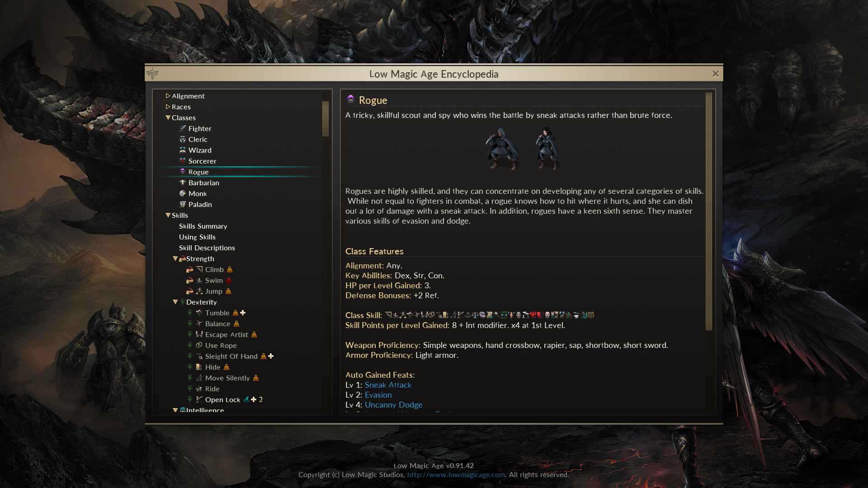Click the red armor penalty icon beside Swim
Screen dimensions: 868x488
(x=229, y=280)
